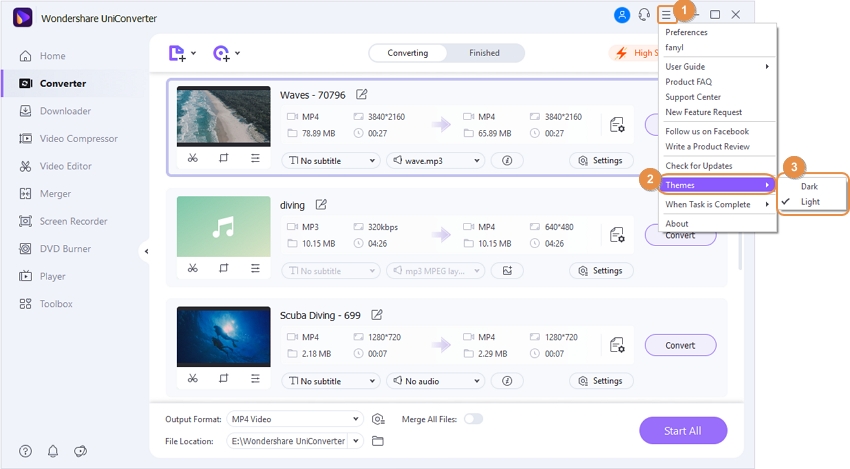Choose Check for Updates in the menu
This screenshot has height=469, width=850.
pos(699,166)
